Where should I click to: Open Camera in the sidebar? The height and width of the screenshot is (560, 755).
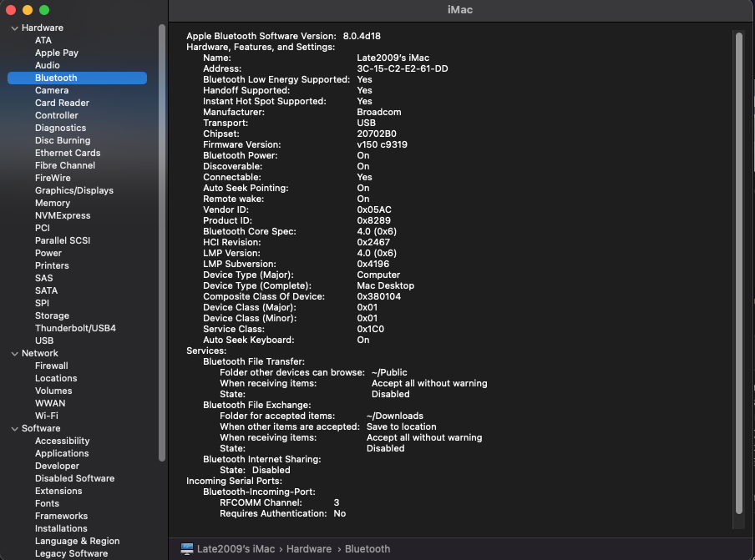[x=52, y=90]
